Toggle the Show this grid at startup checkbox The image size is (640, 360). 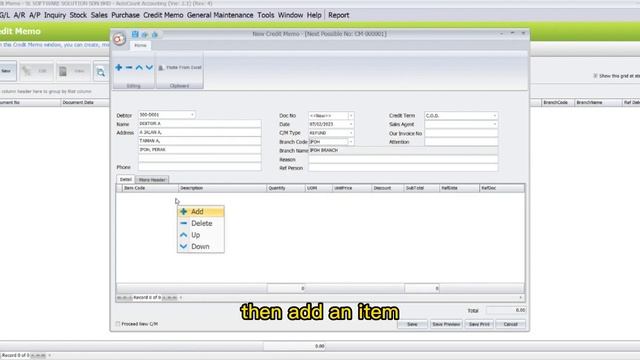[x=595, y=76]
